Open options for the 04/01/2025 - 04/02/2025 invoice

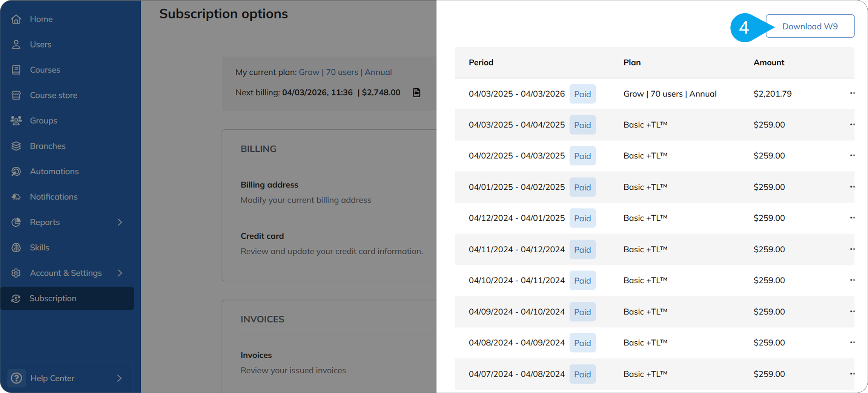coord(852,187)
